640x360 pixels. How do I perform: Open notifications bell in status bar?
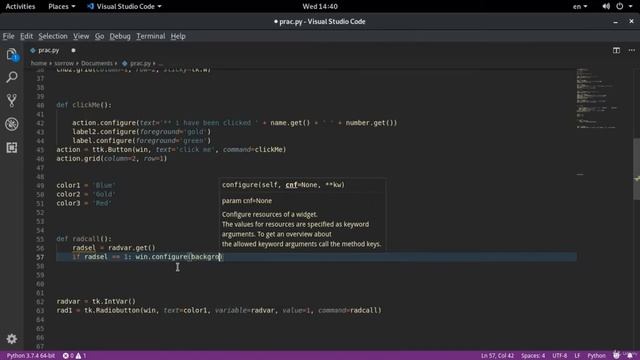(630, 356)
